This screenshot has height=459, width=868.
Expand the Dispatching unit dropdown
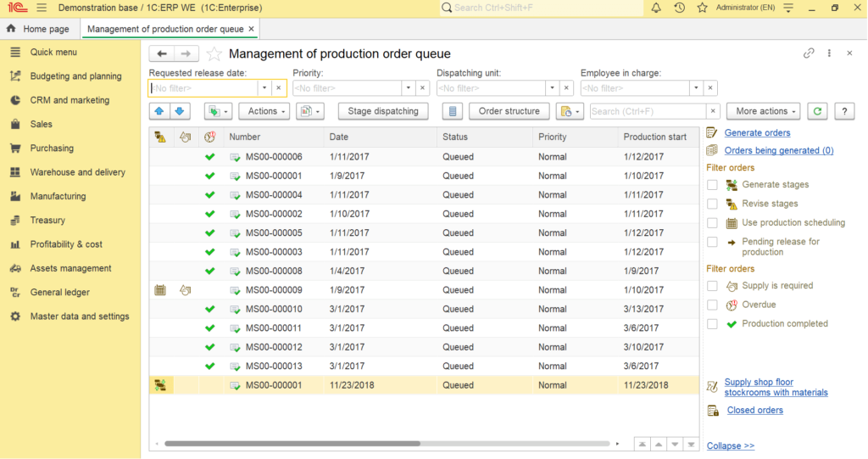552,88
